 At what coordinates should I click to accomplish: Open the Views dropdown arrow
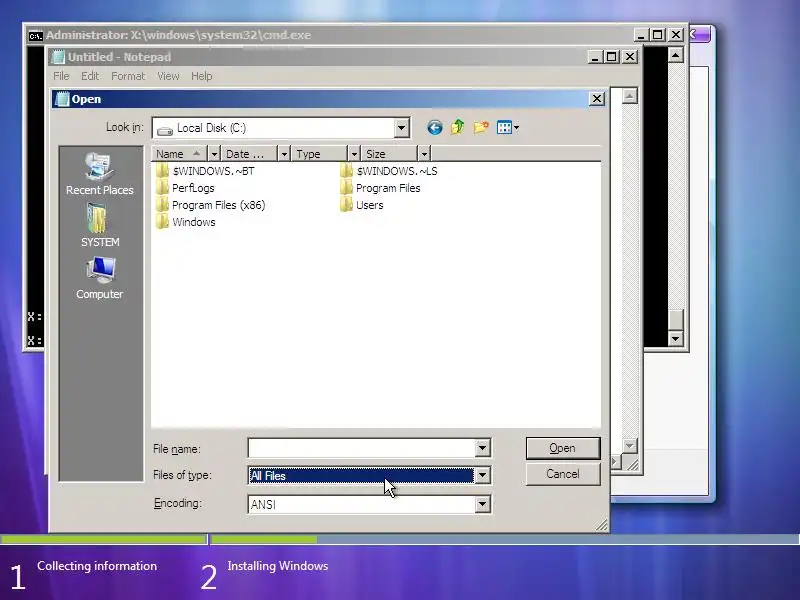click(516, 128)
